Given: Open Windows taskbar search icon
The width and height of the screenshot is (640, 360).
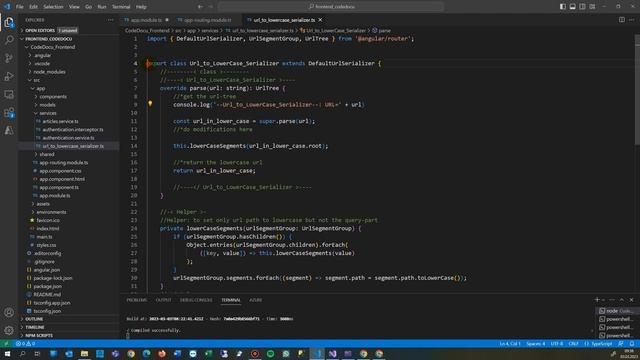Looking at the screenshot, I should click(x=22, y=353).
